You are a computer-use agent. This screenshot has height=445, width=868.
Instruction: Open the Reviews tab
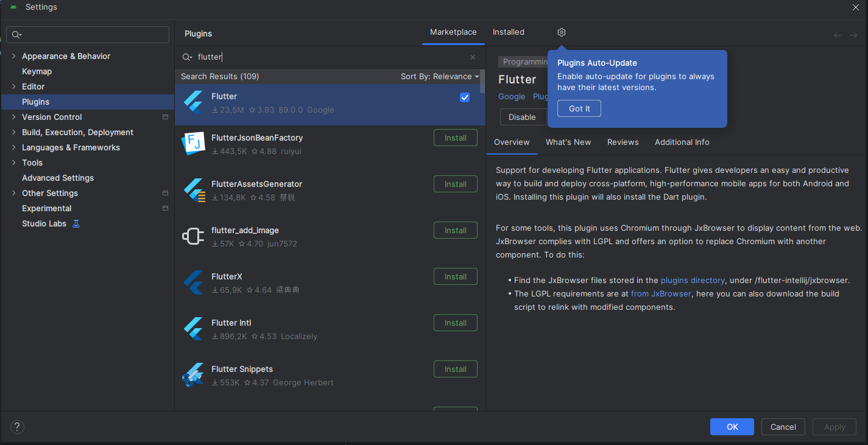point(623,142)
